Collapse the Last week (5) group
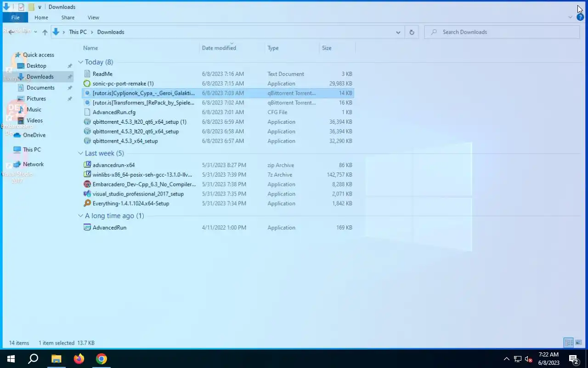 click(x=80, y=153)
